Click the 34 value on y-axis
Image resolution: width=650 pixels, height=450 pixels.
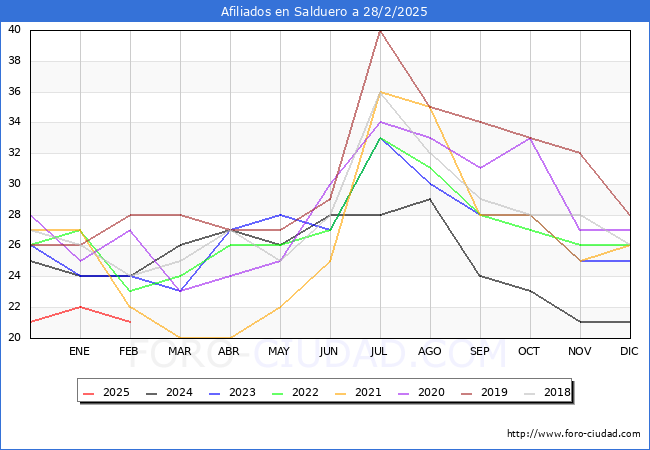tap(15, 122)
